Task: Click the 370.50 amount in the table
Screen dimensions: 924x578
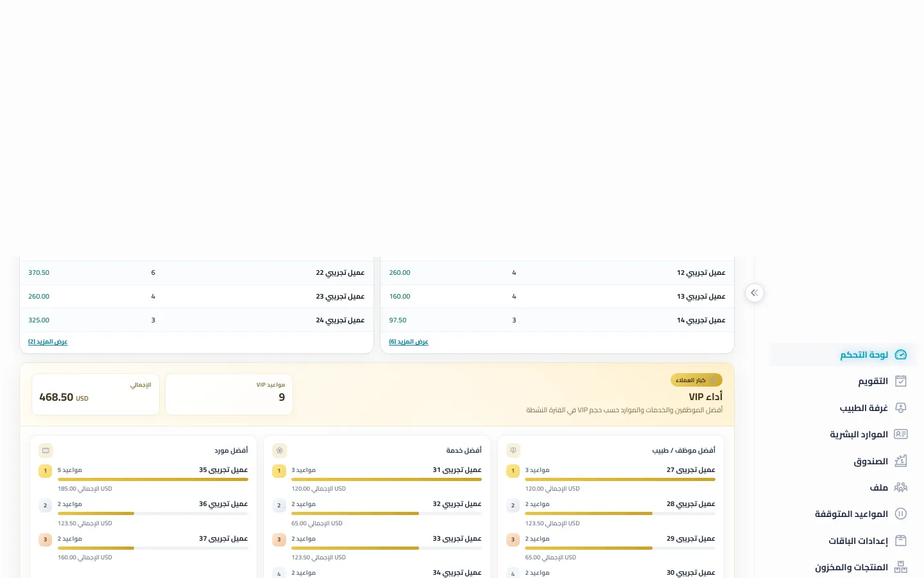Action: pos(39,273)
